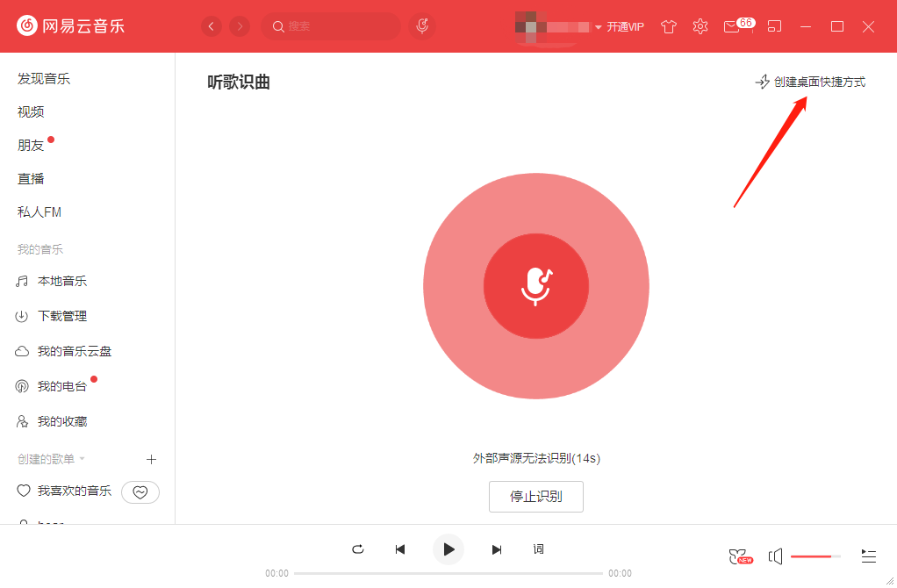This screenshot has height=588, width=897.
Task: Mute the volume speaker icon
Action: click(x=775, y=556)
